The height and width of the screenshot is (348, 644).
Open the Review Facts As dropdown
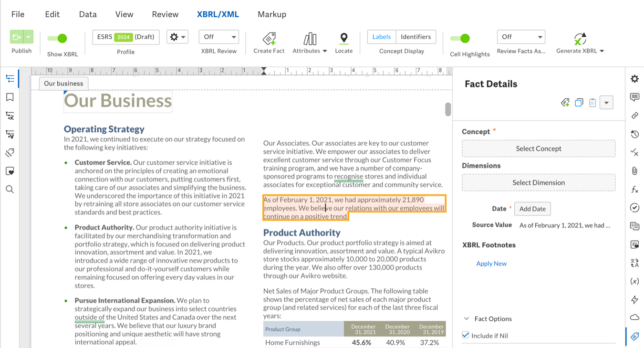coord(521,37)
